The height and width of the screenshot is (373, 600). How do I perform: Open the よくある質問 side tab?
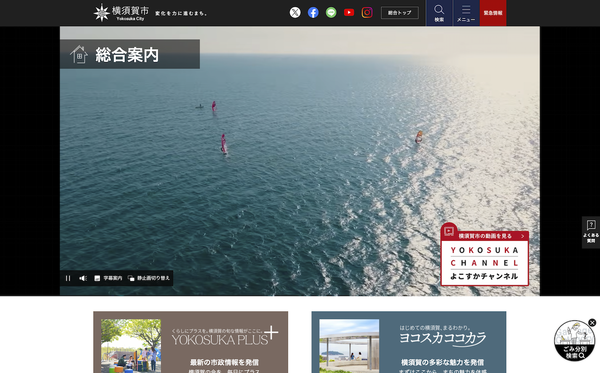[591, 232]
